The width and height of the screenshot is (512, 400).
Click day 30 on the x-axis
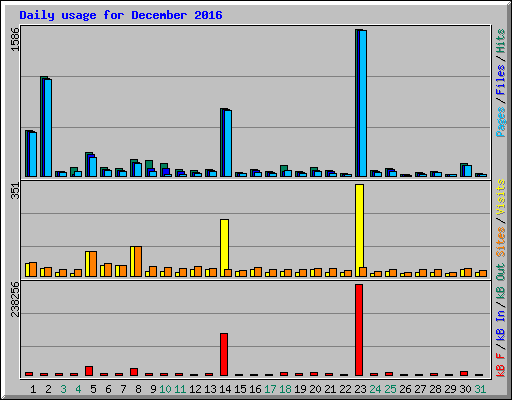tap(465, 389)
